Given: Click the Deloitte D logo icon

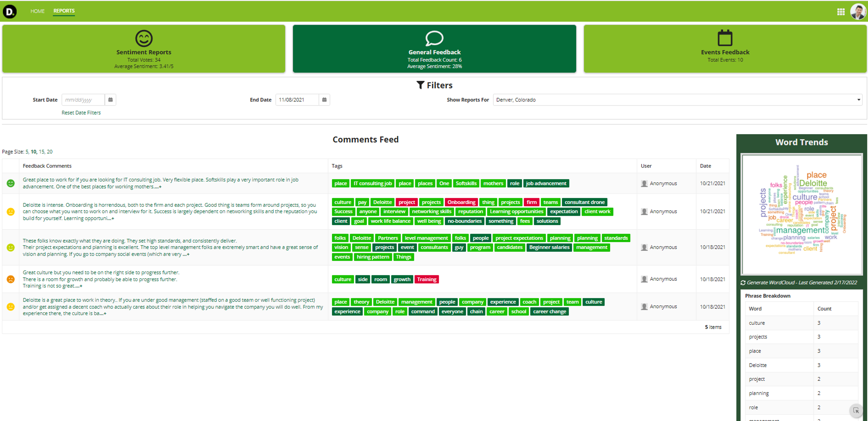Looking at the screenshot, I should pyautogui.click(x=10, y=12).
